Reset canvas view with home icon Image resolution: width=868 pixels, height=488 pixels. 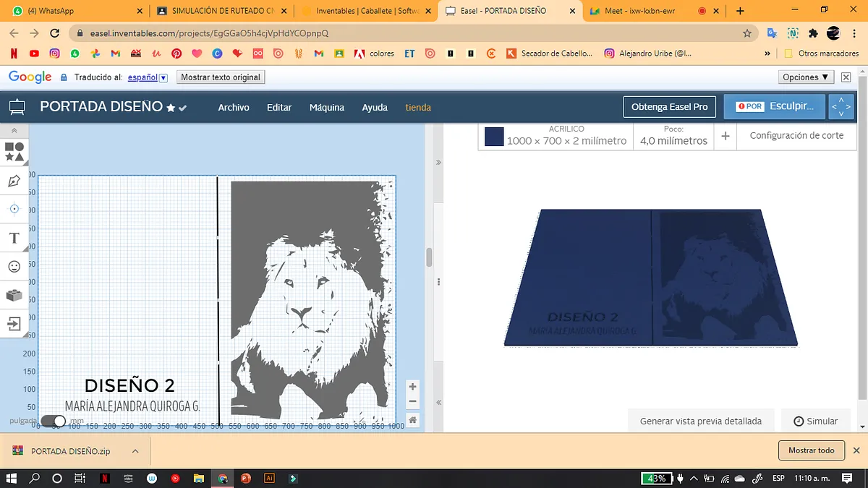[x=412, y=420]
